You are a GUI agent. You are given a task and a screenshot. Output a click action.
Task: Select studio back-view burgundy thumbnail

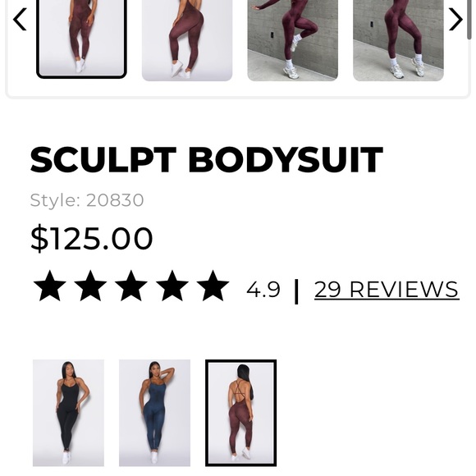187,40
